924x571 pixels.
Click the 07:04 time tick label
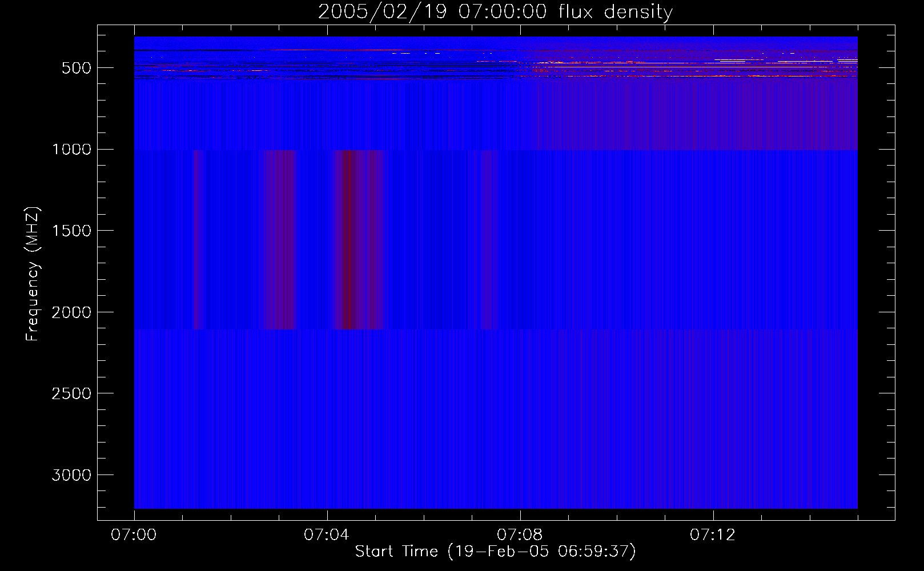[x=327, y=535]
